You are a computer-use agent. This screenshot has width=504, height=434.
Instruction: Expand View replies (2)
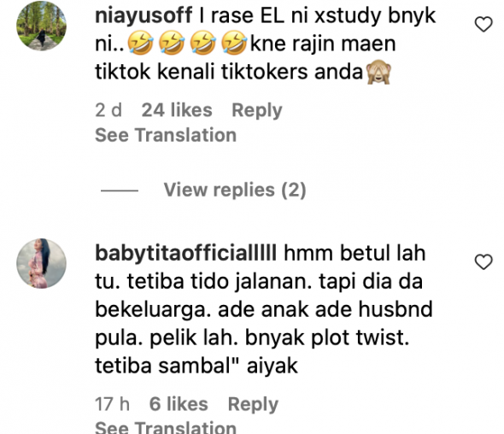point(235,190)
